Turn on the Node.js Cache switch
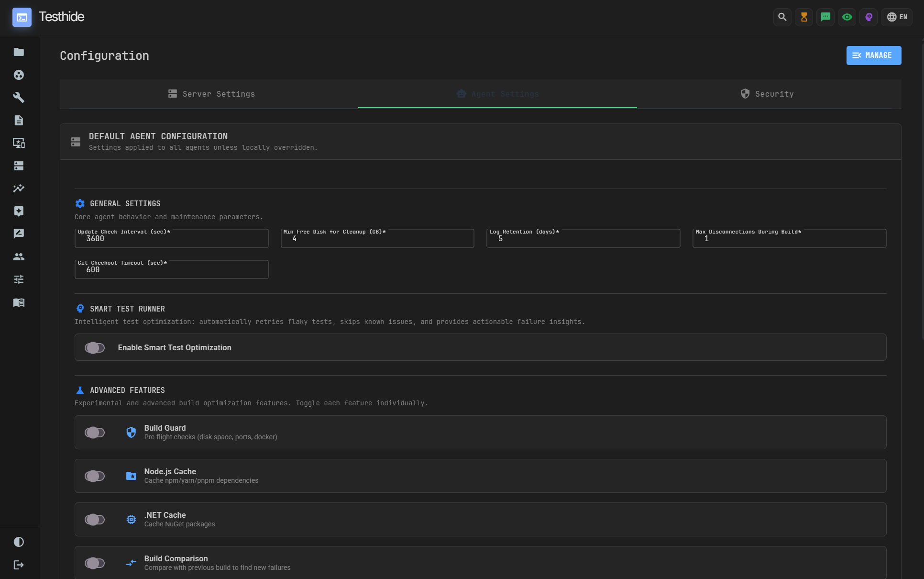Image resolution: width=924 pixels, height=579 pixels. [95, 476]
